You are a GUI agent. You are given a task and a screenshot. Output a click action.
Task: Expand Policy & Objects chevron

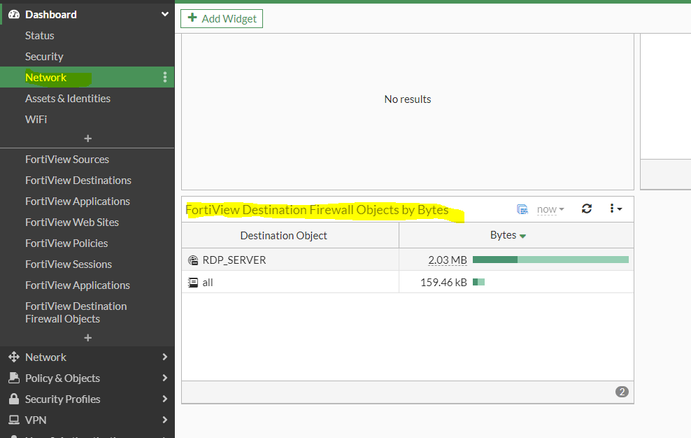tap(165, 378)
